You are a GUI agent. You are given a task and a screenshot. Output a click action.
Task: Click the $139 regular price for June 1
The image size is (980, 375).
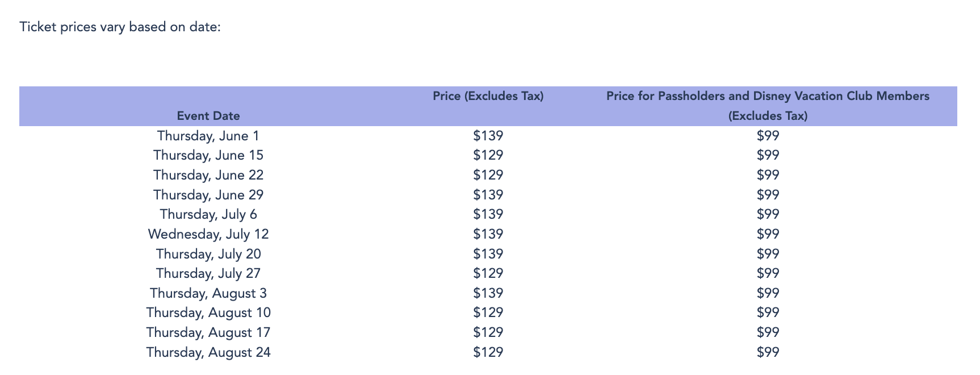pyautogui.click(x=488, y=136)
